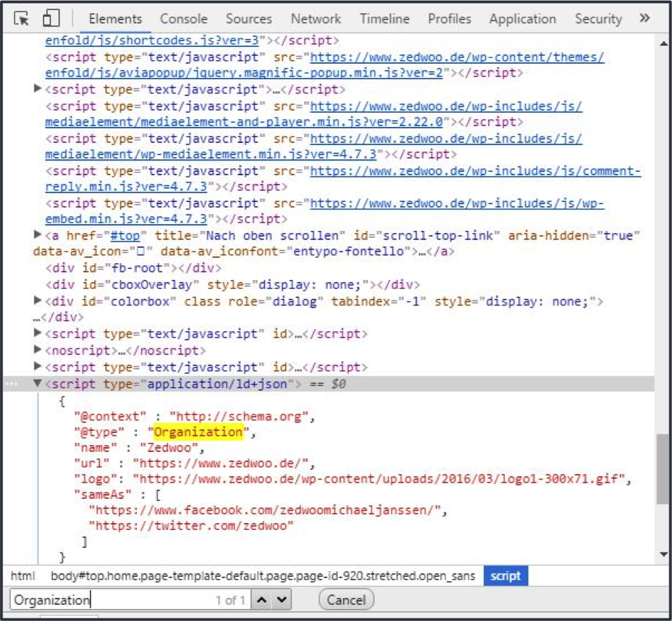Switch to the Elements tab
The image size is (672, 621).
(115, 19)
